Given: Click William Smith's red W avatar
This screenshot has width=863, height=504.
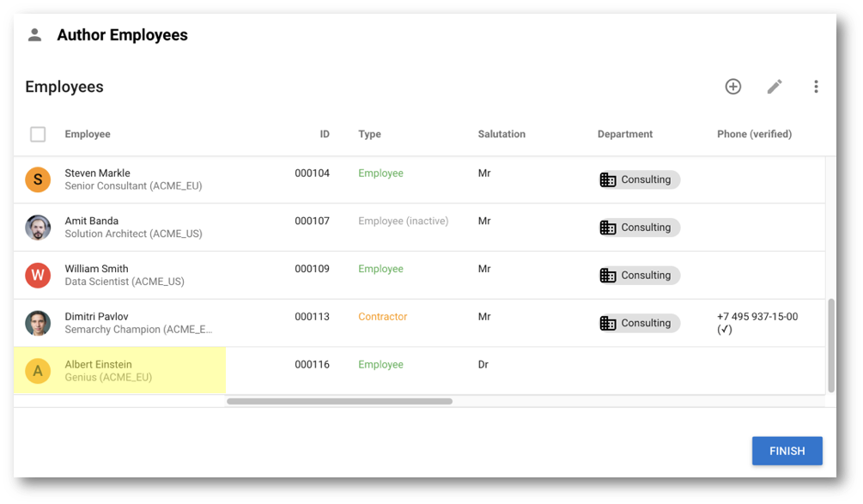Looking at the screenshot, I should point(38,275).
